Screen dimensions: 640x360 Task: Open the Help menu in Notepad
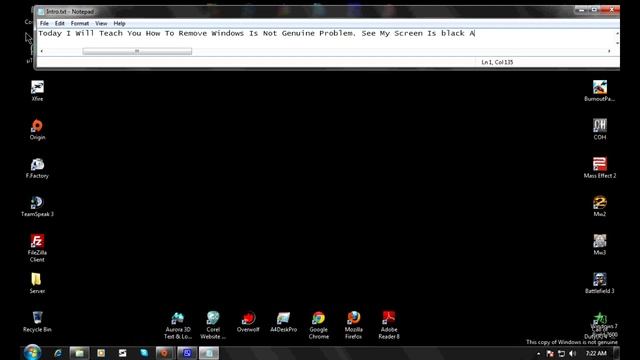[119, 24]
